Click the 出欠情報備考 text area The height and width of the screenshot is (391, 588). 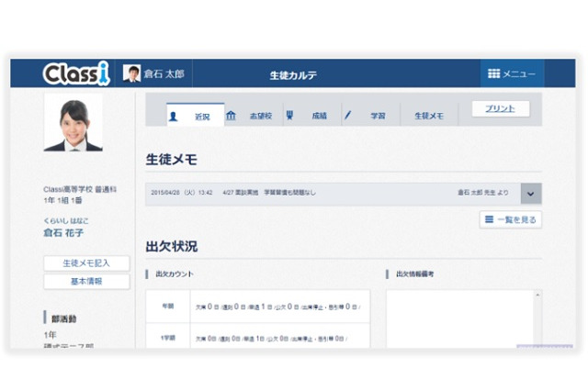coord(460,318)
